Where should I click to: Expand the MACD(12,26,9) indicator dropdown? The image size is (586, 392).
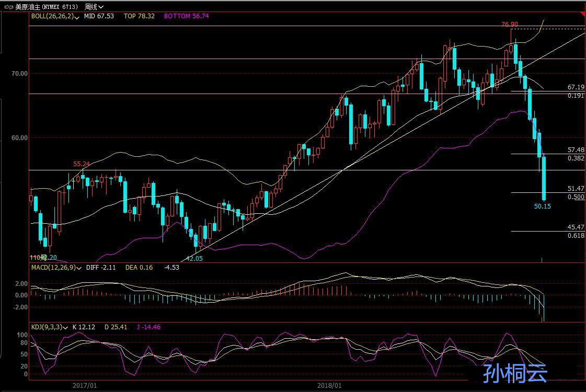coord(56,268)
